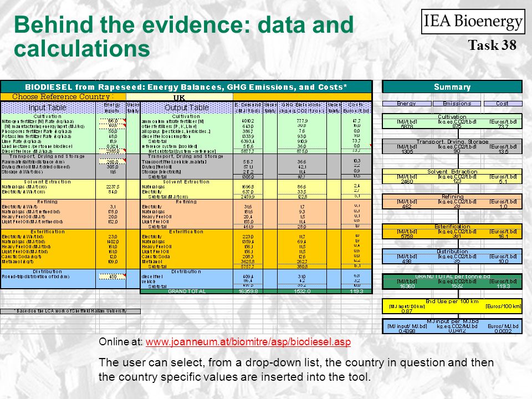The width and height of the screenshot is (532, 399).
Task: Open the UK reference country drop-down cell
Action: (179, 98)
